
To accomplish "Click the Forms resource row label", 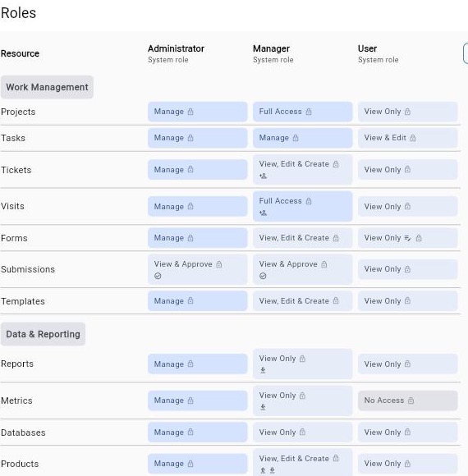I will pos(14,238).
